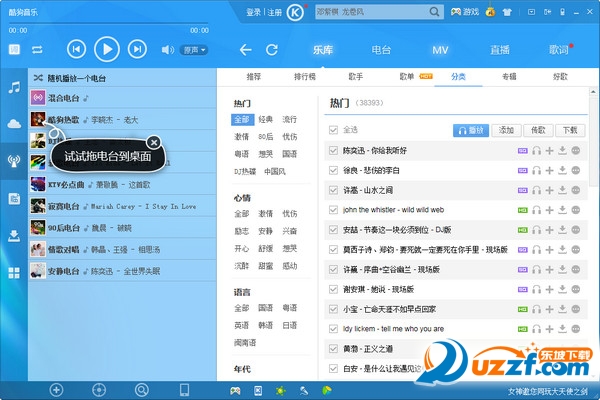The image size is (600, 400).
Task: Select the 混合电台 station
Action: (122, 98)
